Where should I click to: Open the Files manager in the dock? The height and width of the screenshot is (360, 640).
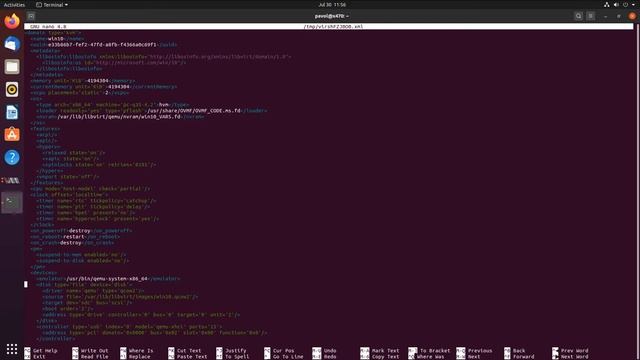[x=12, y=67]
